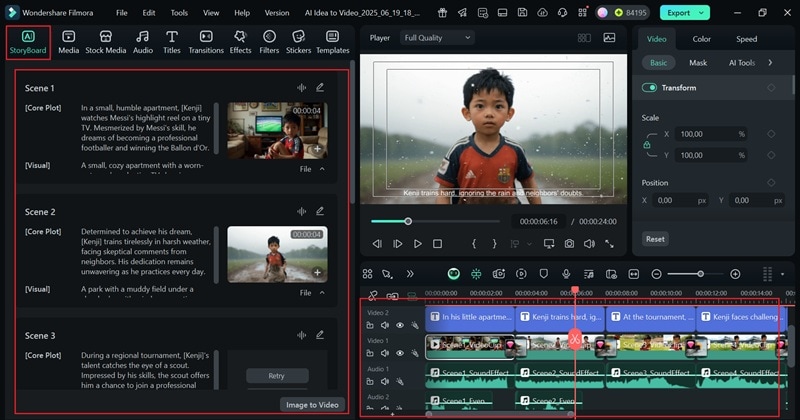Switch to the Color tab
This screenshot has width=800, height=420.
click(702, 39)
